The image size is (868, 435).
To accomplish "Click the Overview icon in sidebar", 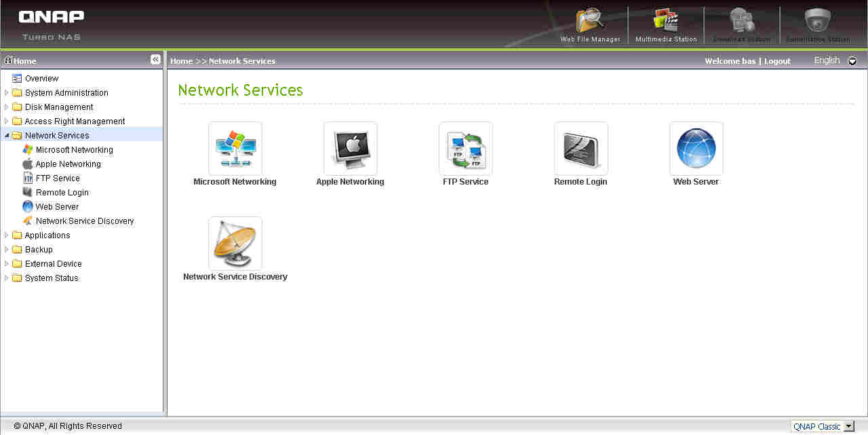I will point(17,78).
